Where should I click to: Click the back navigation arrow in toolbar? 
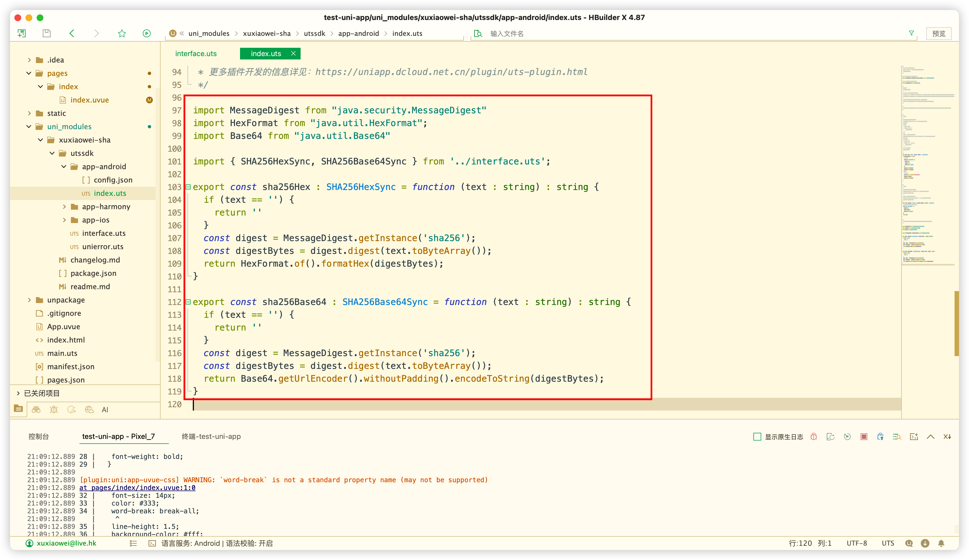click(72, 33)
